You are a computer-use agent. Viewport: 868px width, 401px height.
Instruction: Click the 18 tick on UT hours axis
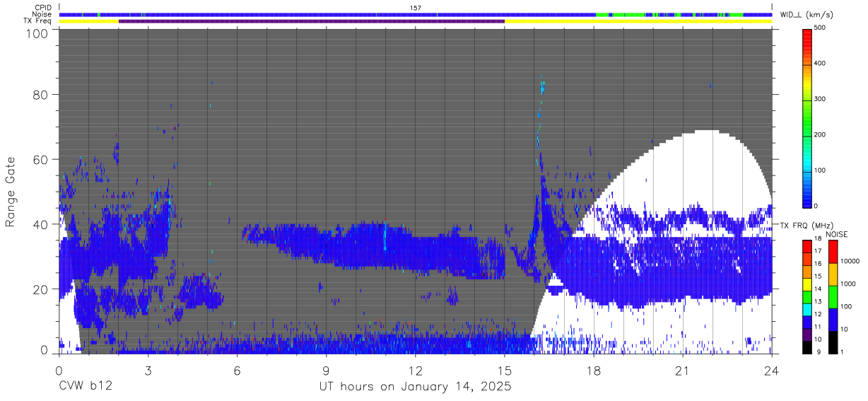click(593, 370)
